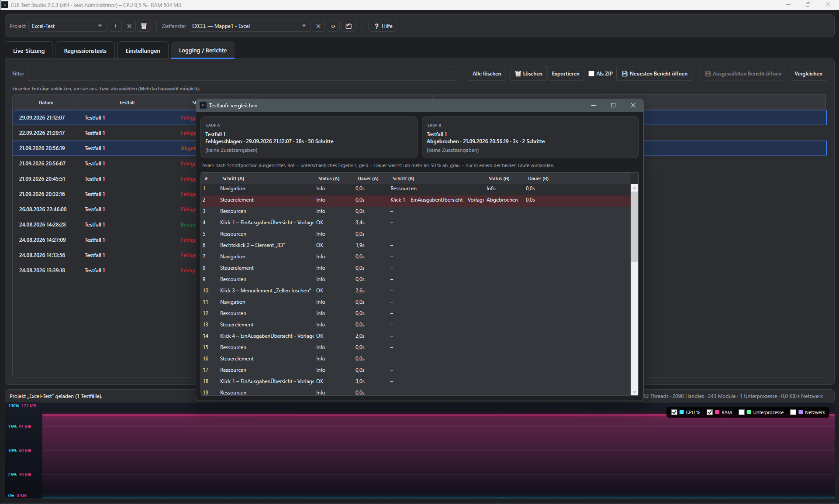Select row 10 Klick 3 – Menüelement „Zellen löschen"
Viewport: 839px width, 504px height.
tap(416, 291)
